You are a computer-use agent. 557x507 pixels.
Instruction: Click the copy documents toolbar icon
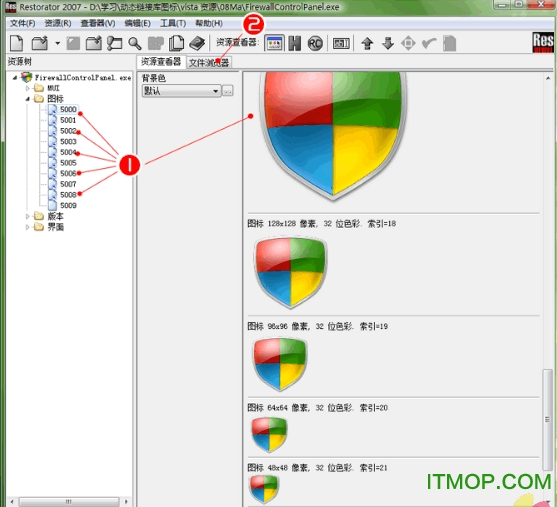coord(177,44)
